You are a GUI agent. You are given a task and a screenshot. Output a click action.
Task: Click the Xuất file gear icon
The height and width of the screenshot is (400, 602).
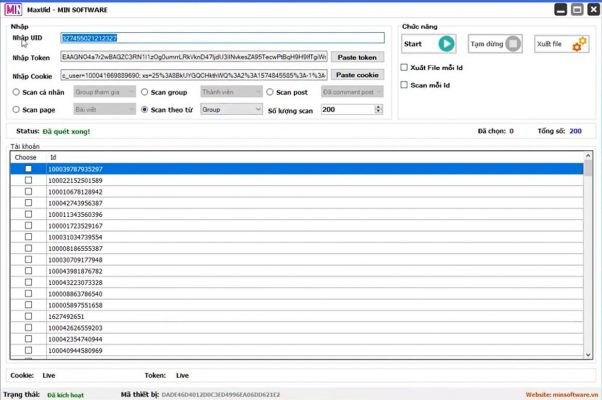[x=577, y=44]
